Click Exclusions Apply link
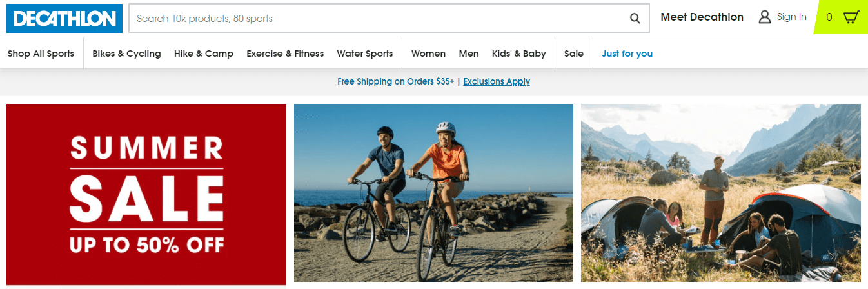Viewport: 868px width, 289px height. 497,82
